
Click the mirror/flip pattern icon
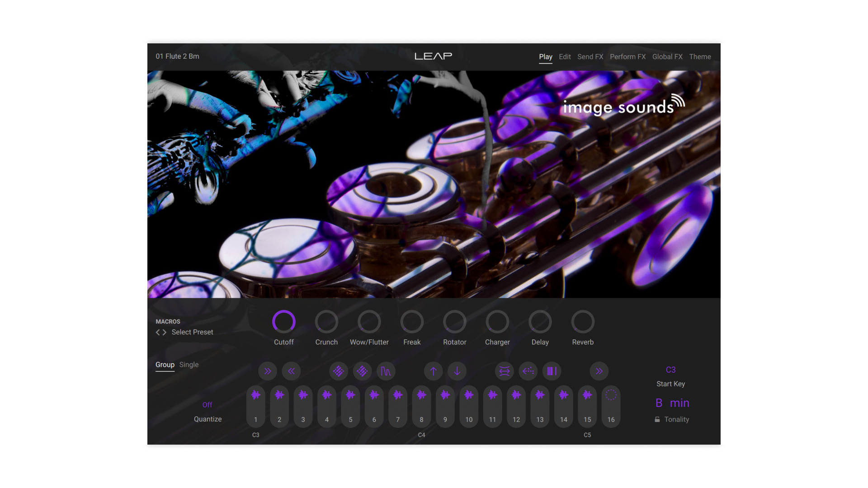(504, 371)
